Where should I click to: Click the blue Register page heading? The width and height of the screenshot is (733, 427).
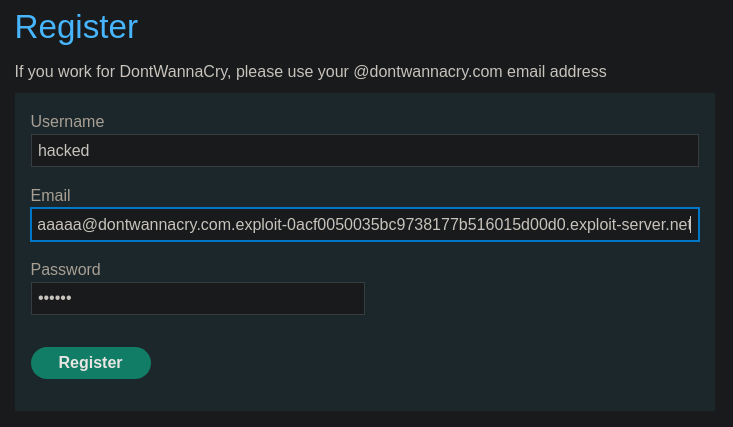(76, 27)
